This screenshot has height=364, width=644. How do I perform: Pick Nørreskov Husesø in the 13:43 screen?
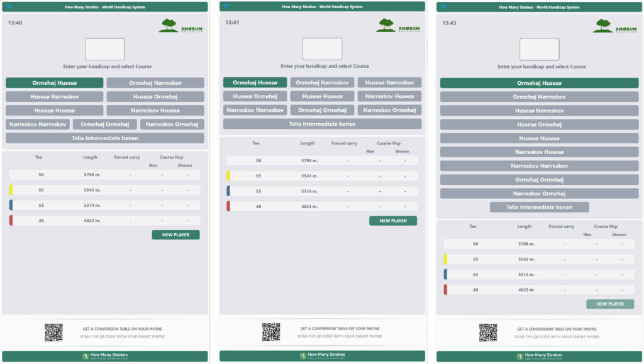539,152
